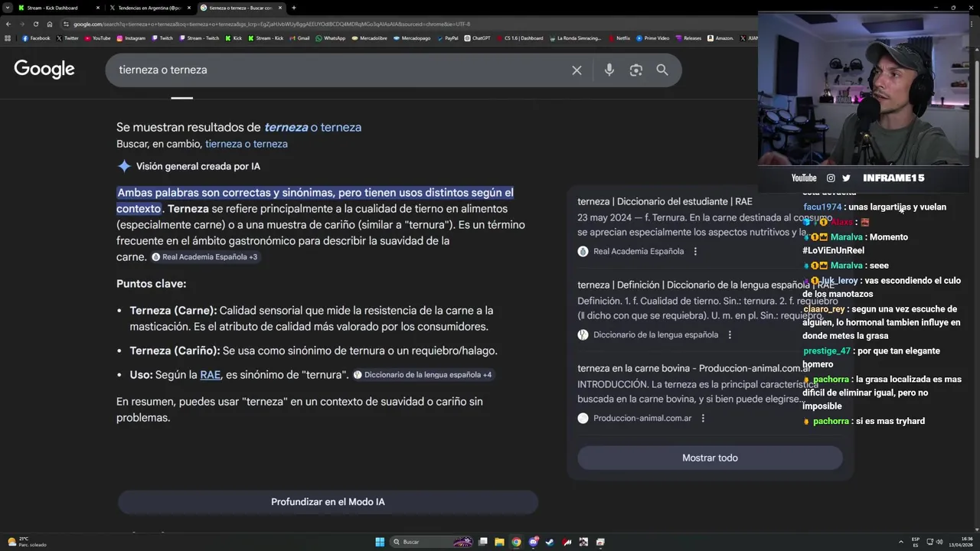This screenshot has height=551, width=980.
Task: Go to the Google logo homepage
Action: pos(44,69)
